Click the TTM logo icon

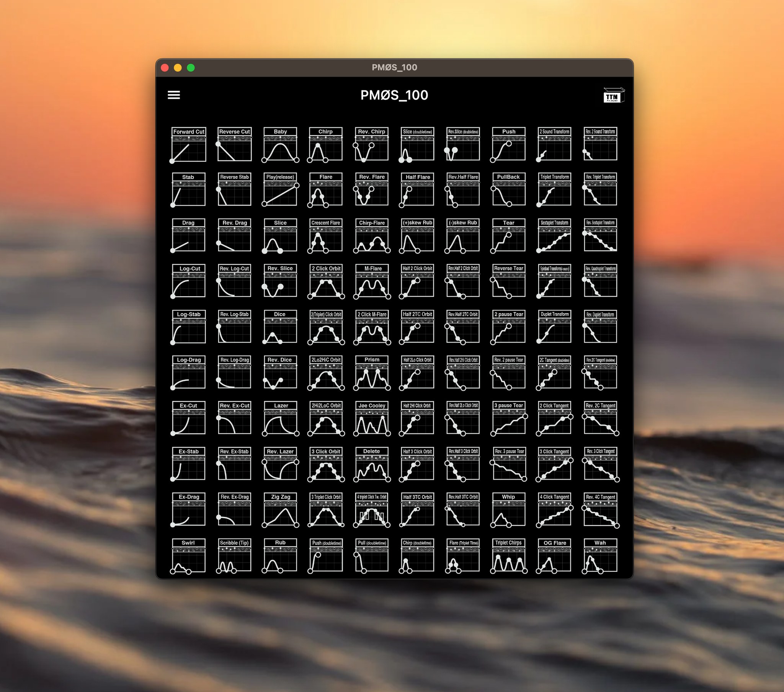click(x=614, y=95)
